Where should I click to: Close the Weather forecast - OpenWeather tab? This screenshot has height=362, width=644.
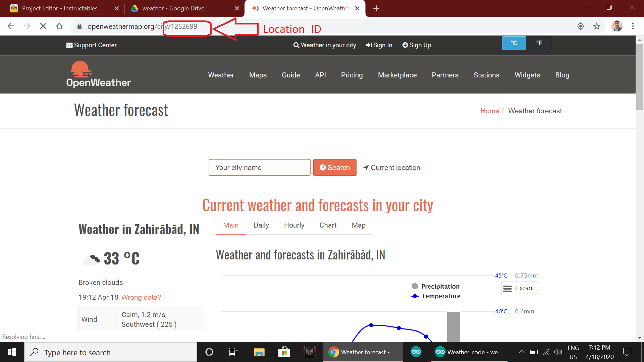[x=357, y=8]
